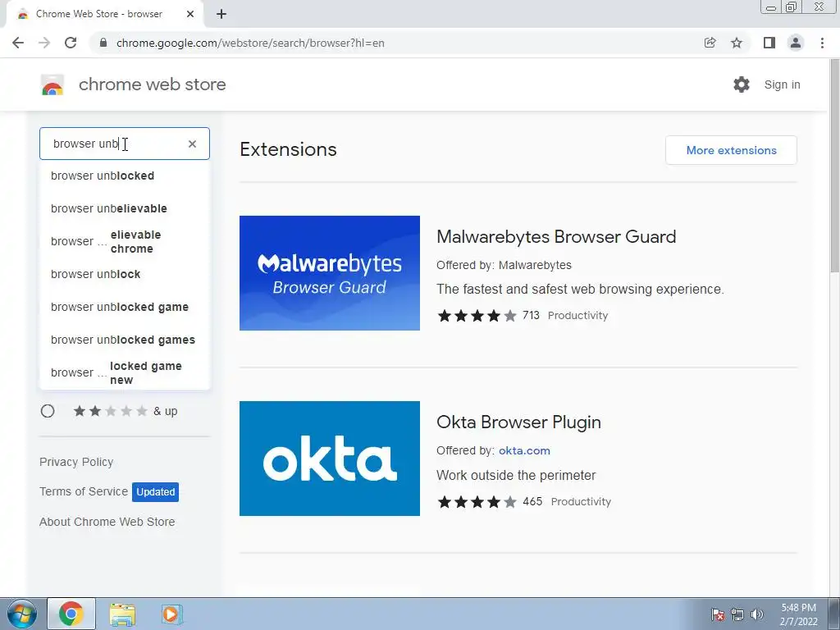
Task: Choose suggestion ending 'elievable chrome'
Action: point(125,242)
